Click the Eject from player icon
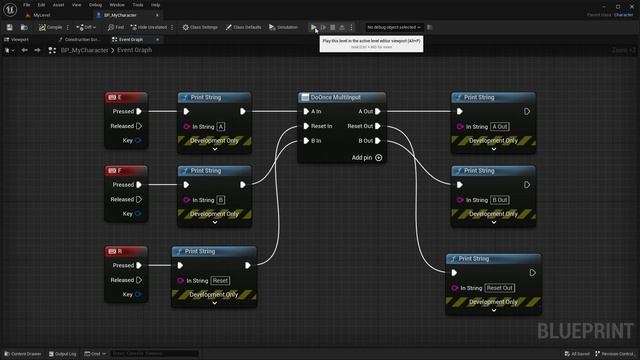 342,27
